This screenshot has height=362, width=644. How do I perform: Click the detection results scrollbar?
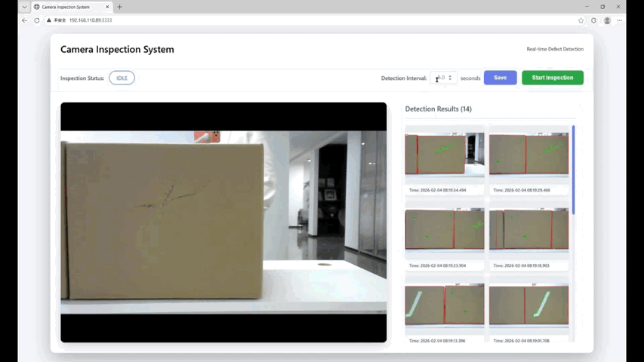(573, 170)
